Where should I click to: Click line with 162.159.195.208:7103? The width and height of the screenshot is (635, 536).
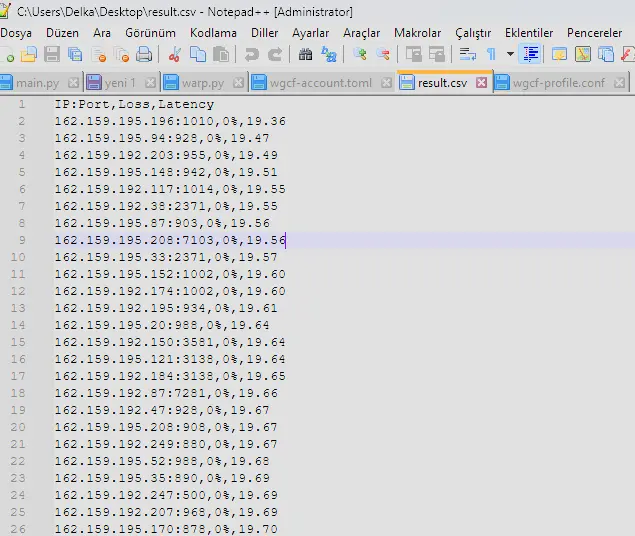[170, 240]
